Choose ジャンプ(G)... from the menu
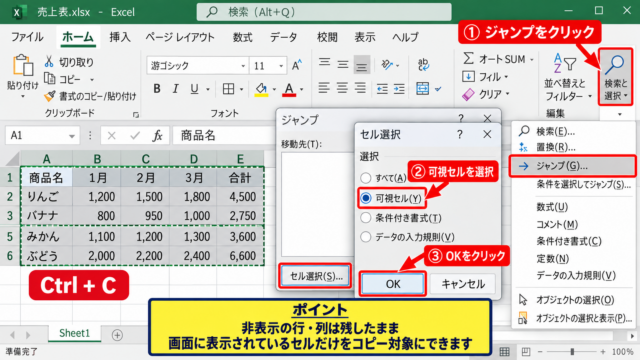640x360 pixels. pyautogui.click(x=573, y=166)
